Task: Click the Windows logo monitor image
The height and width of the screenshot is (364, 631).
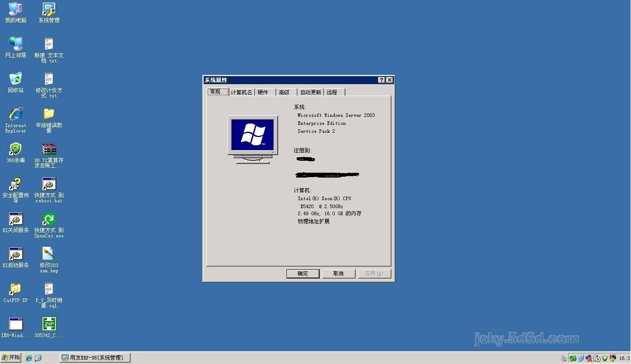Action: [x=253, y=140]
